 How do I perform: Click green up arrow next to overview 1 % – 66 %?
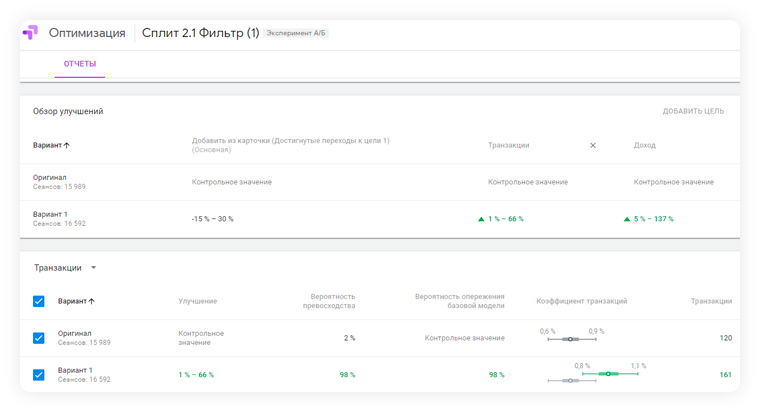(481, 219)
